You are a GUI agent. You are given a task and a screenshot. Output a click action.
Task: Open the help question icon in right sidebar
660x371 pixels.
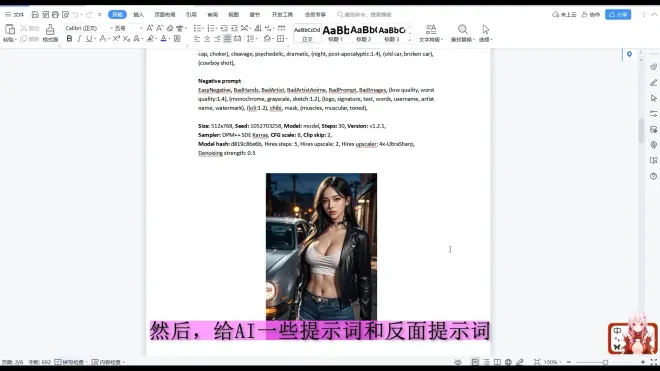coord(653,176)
